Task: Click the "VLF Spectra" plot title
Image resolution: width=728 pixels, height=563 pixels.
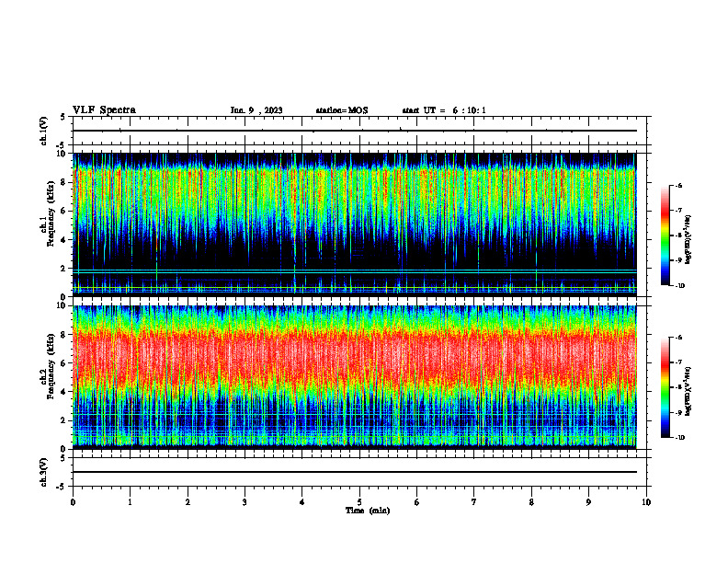Action: point(104,110)
